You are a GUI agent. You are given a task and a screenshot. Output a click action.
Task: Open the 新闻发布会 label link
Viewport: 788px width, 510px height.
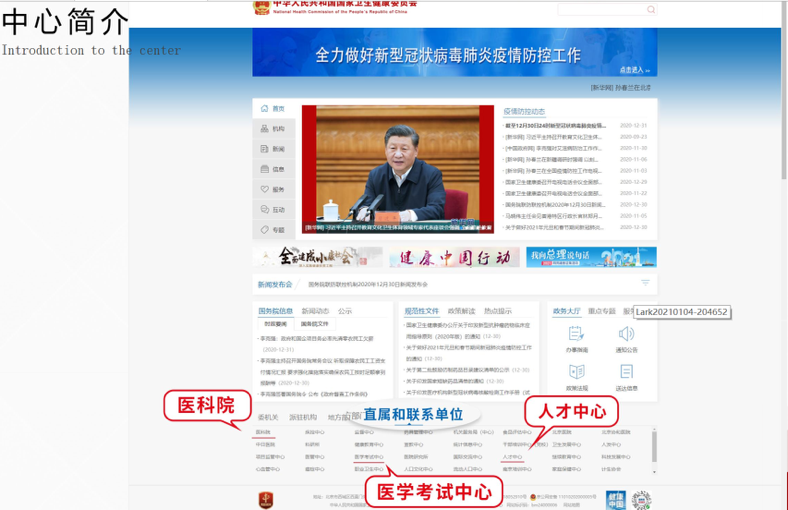click(x=275, y=284)
